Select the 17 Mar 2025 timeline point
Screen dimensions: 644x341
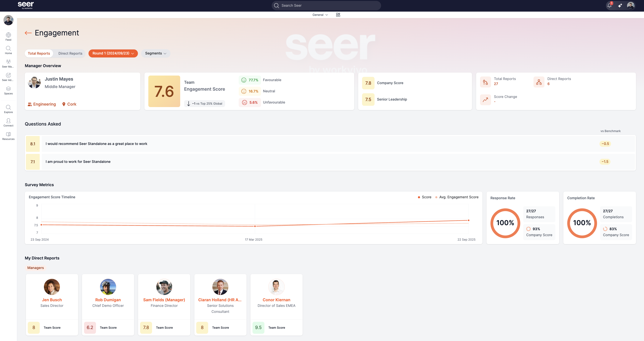(x=255, y=226)
